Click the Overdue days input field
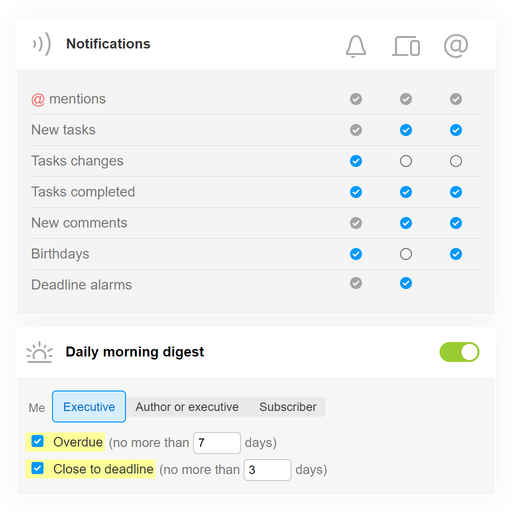 coord(217,443)
